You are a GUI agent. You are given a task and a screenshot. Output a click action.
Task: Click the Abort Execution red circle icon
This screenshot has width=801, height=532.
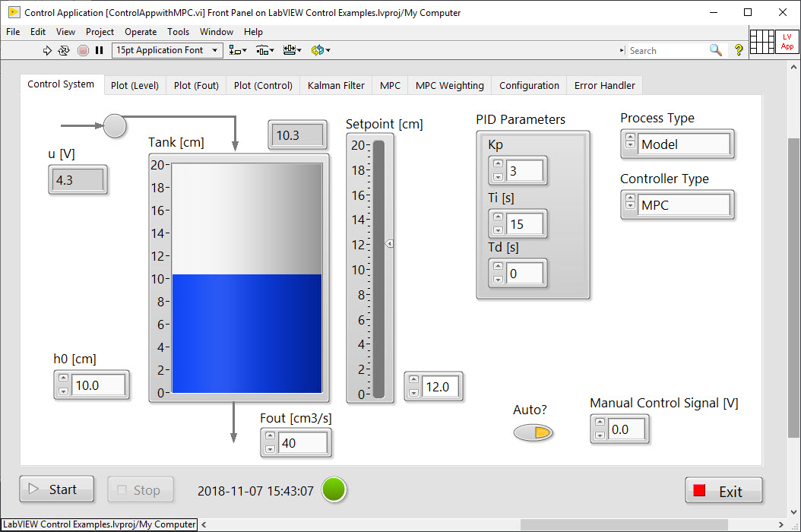tap(83, 50)
